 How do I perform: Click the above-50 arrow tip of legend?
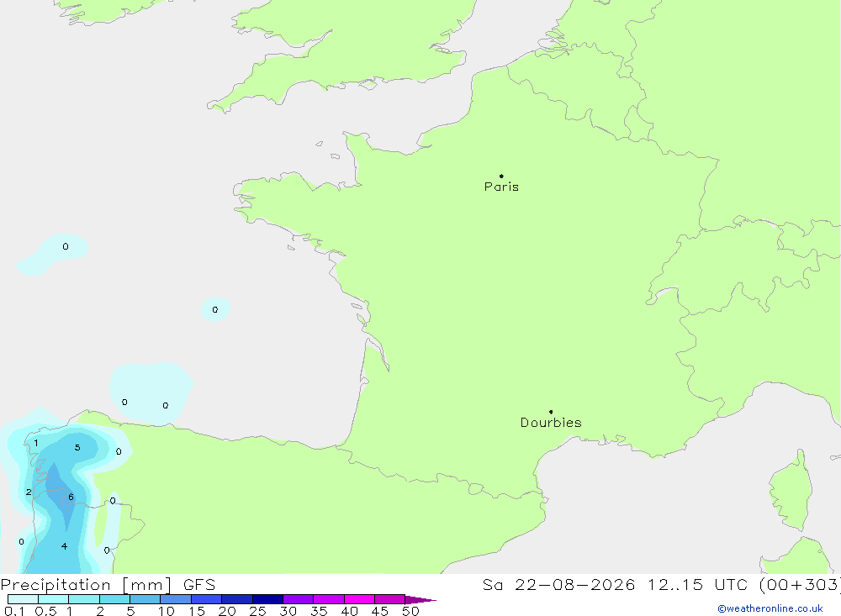420,599
